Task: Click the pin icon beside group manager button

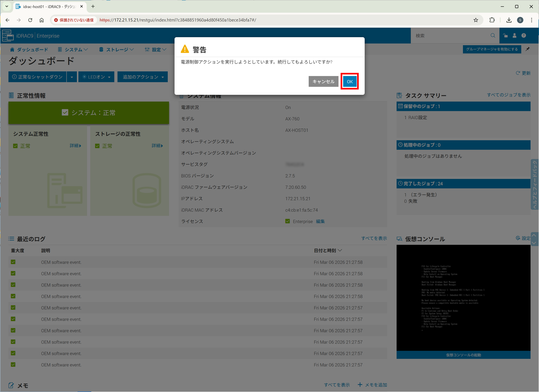Action: pyautogui.click(x=528, y=49)
